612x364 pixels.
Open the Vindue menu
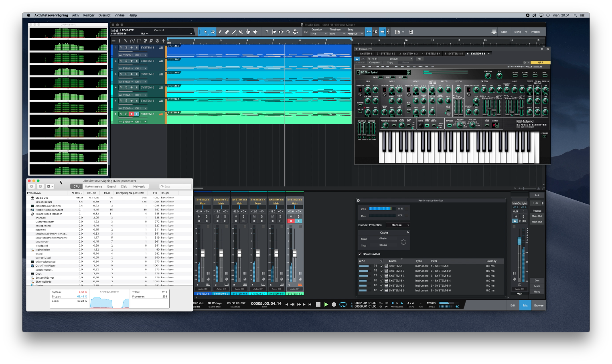(120, 15)
